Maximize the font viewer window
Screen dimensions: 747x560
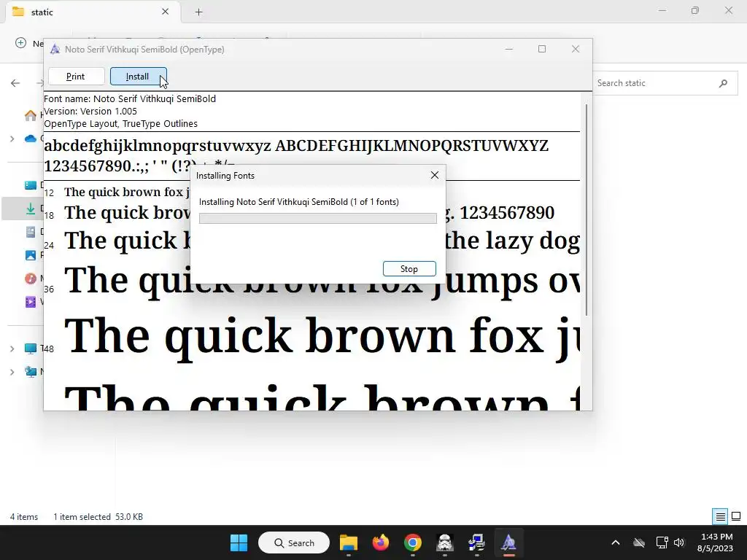click(x=542, y=49)
